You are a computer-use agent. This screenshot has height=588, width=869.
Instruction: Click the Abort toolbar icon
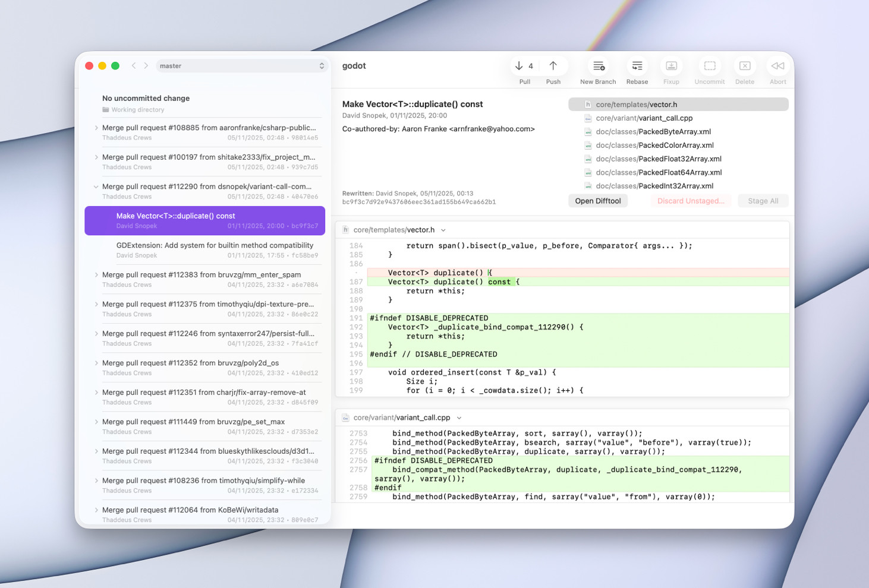(777, 66)
